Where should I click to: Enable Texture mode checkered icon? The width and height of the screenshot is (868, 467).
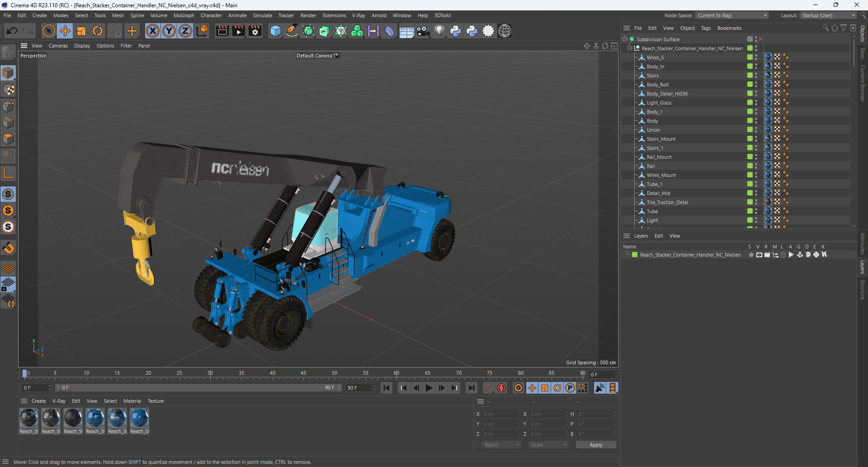tap(8, 90)
